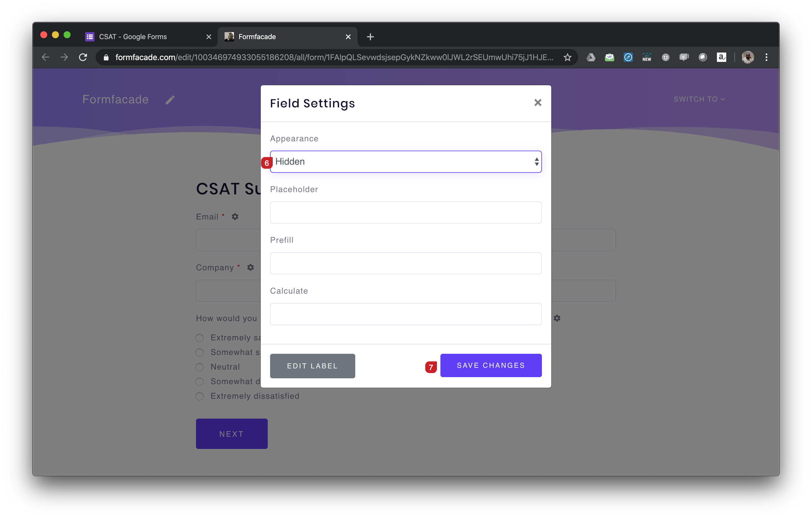Reload the page with refresh icon

tap(83, 58)
